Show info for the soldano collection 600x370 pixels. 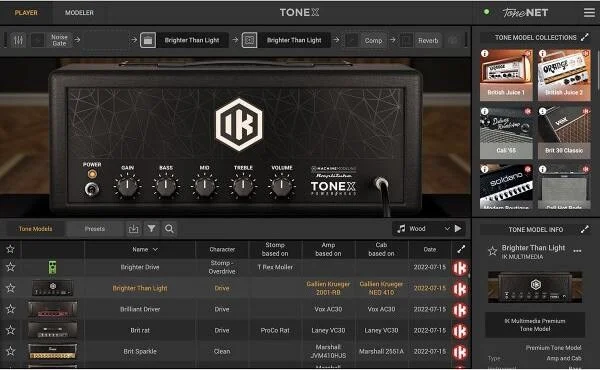coord(485,169)
